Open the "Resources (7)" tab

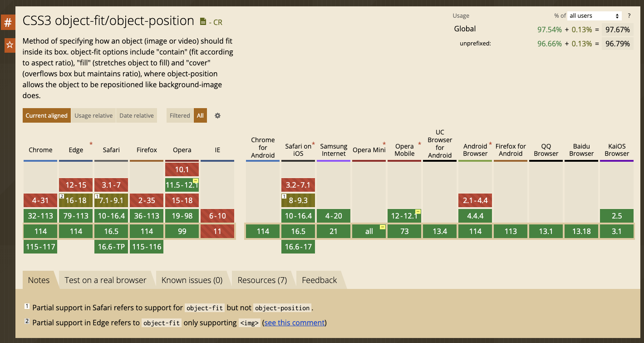(262, 280)
